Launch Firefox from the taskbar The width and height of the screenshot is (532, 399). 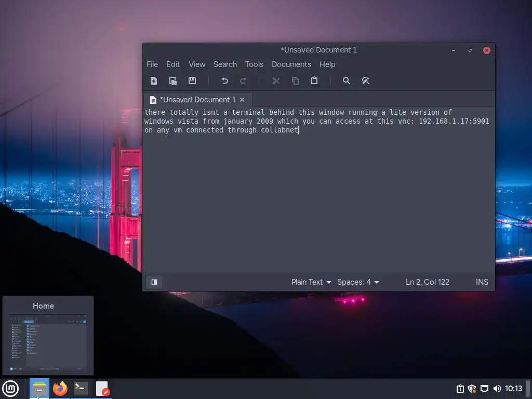(60, 389)
